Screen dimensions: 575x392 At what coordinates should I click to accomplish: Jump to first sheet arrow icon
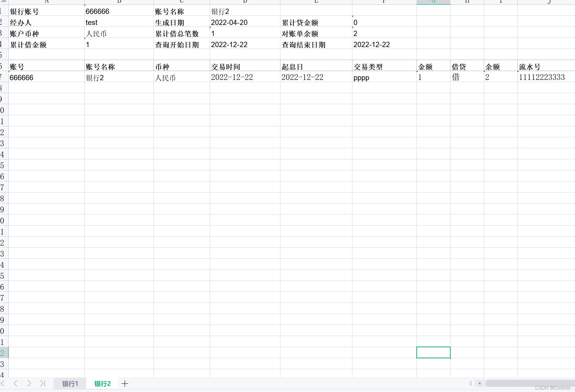pyautogui.click(x=3, y=384)
